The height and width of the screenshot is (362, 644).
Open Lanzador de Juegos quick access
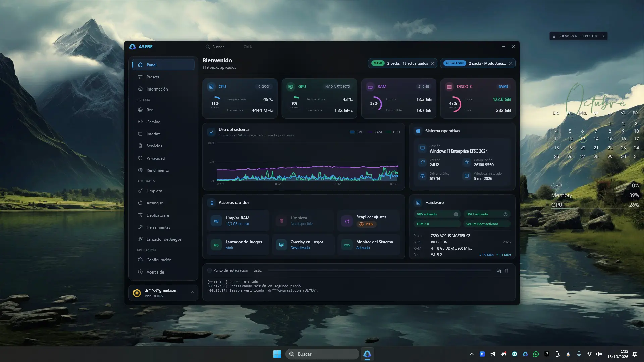pos(238,245)
